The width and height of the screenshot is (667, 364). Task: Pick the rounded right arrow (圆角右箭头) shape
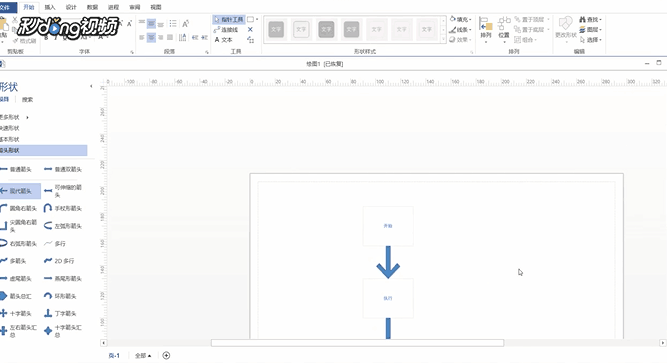click(19, 208)
